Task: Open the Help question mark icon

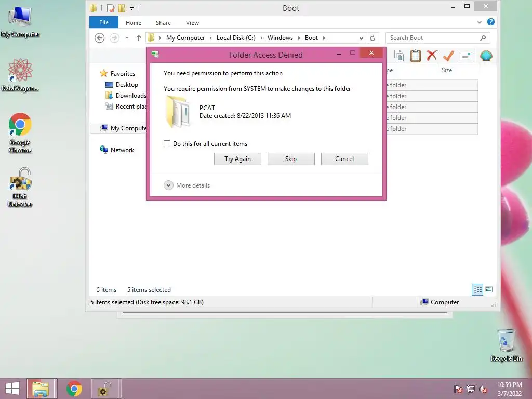Action: (x=490, y=22)
